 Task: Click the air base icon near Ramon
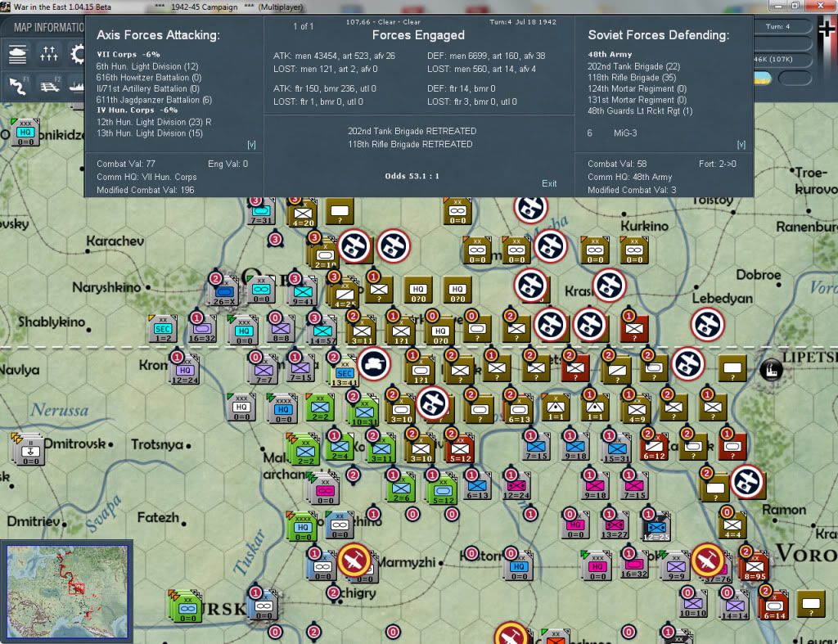(747, 481)
